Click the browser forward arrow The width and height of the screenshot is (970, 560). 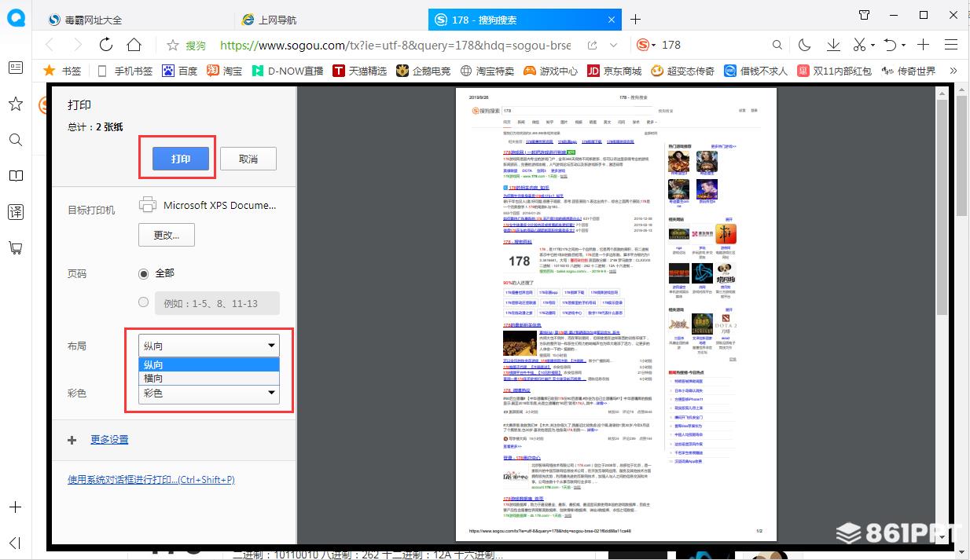click(x=77, y=45)
